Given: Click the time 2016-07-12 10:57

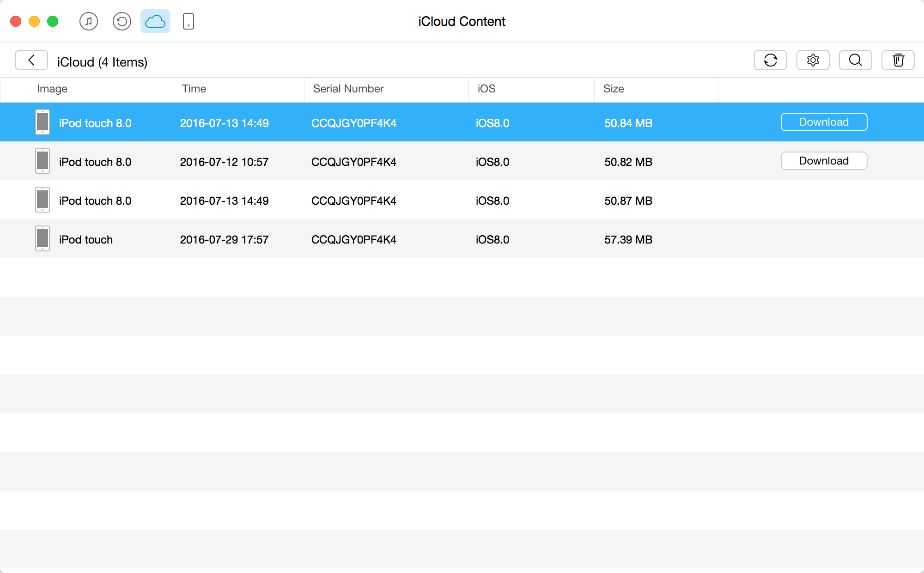Looking at the screenshot, I should tap(224, 162).
